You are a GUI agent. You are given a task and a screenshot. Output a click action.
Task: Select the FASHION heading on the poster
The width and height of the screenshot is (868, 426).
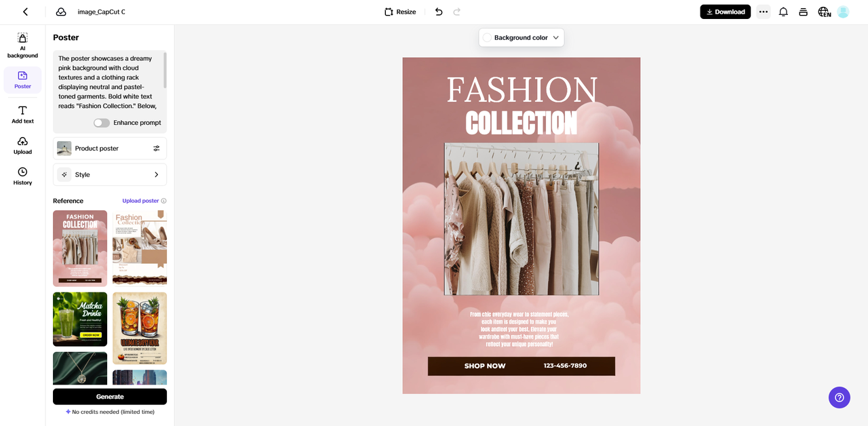coord(521,90)
